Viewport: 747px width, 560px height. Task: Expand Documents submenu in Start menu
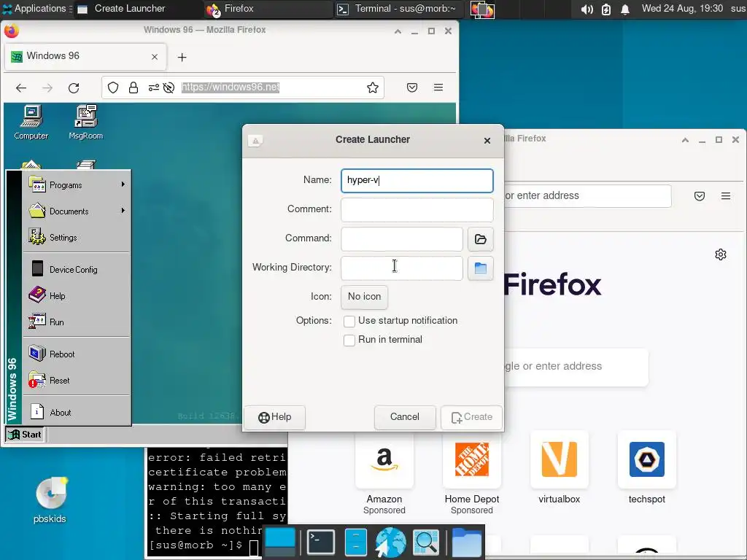coord(76,211)
